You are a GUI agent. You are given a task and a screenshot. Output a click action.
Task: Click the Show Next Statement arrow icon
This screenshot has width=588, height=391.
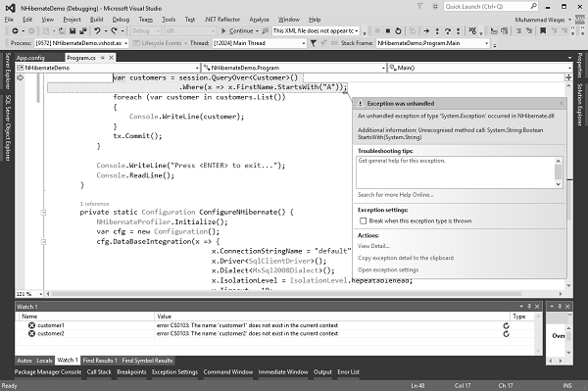426,30
